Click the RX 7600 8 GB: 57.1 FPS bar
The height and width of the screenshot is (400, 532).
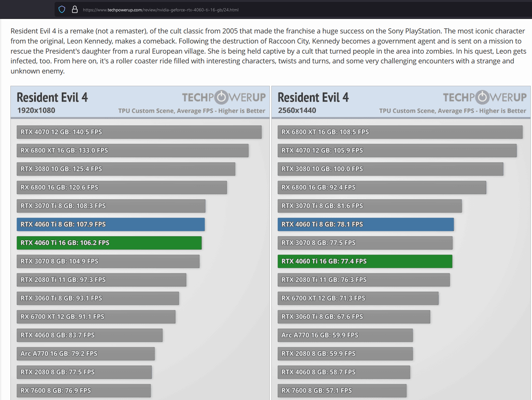(x=342, y=391)
